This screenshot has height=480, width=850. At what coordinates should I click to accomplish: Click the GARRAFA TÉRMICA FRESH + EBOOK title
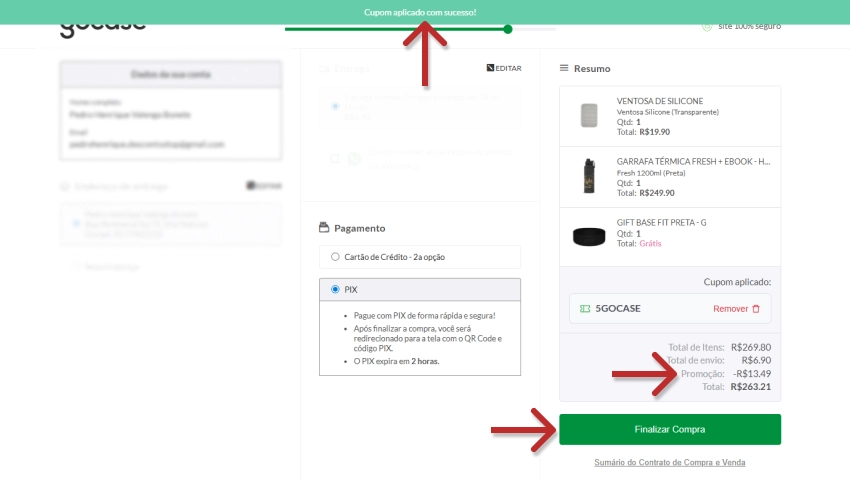(x=693, y=162)
